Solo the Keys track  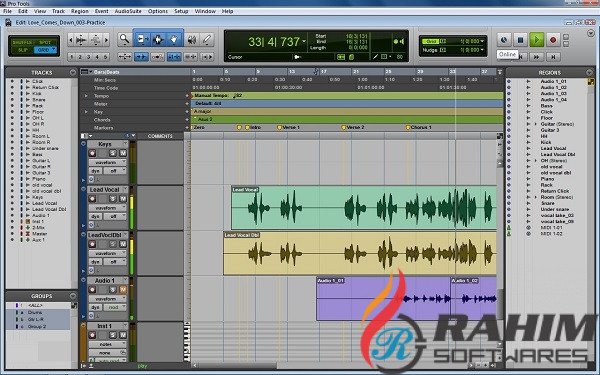[x=113, y=153]
